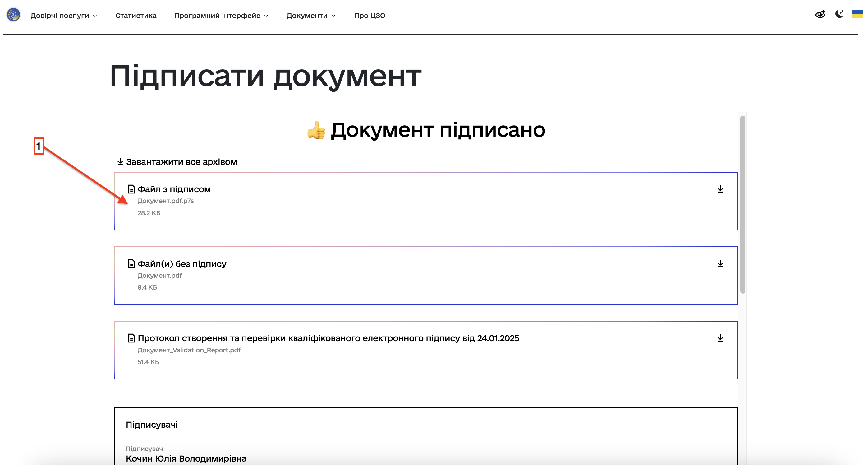The image size is (868, 465).
Task: Open the Про ЦЗО page
Action: point(369,16)
